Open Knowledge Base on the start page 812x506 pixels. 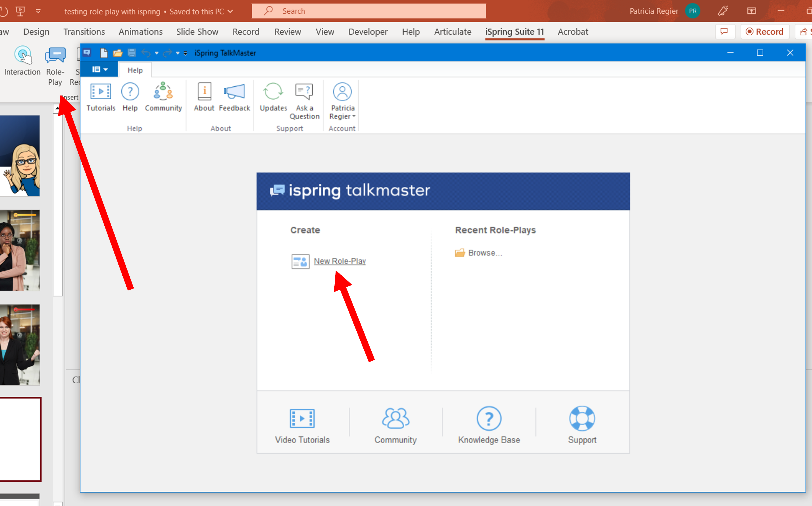tap(489, 425)
